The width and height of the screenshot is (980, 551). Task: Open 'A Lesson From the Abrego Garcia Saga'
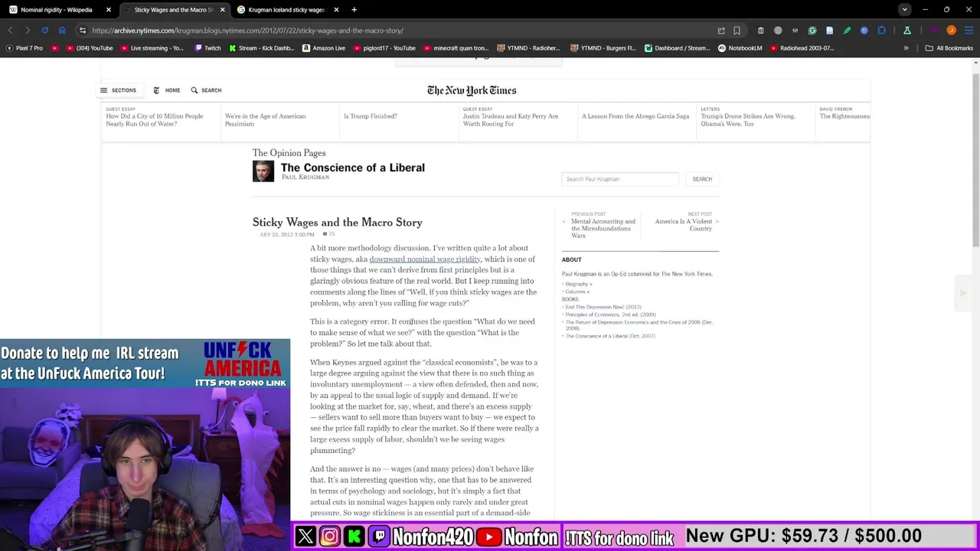(635, 116)
